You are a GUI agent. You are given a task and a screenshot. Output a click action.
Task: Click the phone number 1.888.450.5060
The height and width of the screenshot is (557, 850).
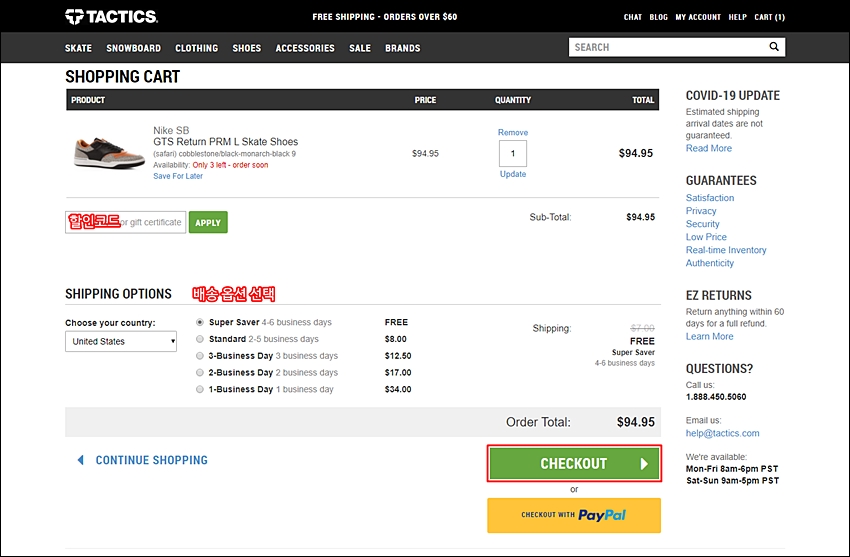[716, 397]
